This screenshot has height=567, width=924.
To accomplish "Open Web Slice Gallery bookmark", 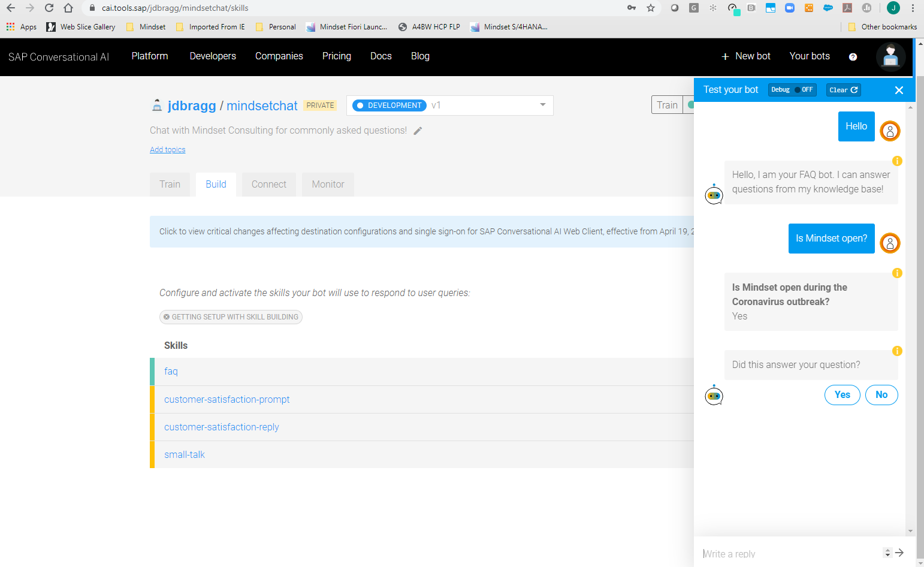I will [81, 27].
